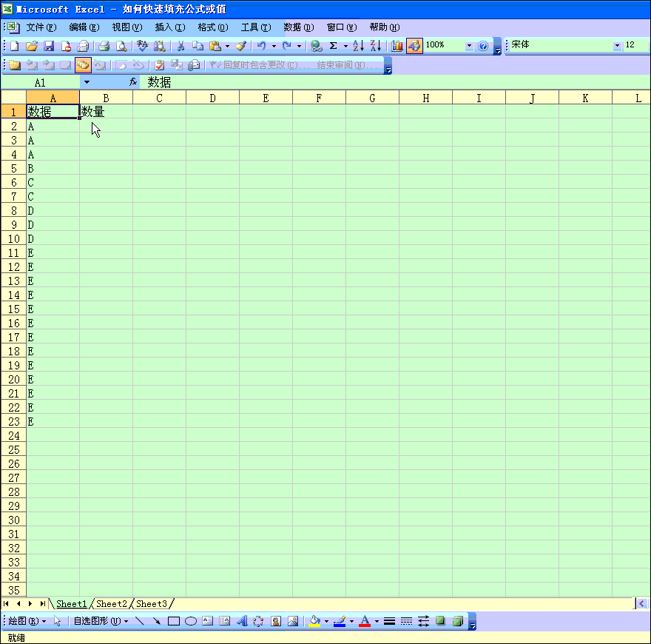Click the AutoSum sigma icon
This screenshot has width=651, height=644.
pos(334,46)
